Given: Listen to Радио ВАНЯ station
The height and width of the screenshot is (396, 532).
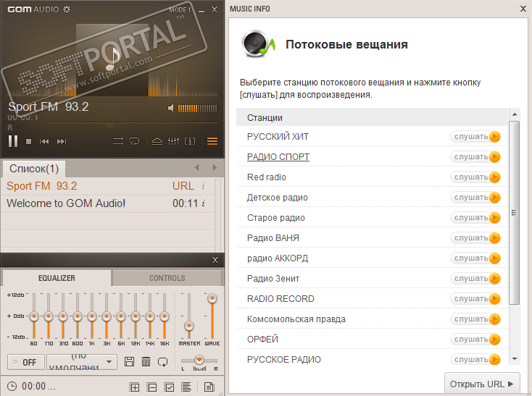Looking at the screenshot, I should point(475,237).
